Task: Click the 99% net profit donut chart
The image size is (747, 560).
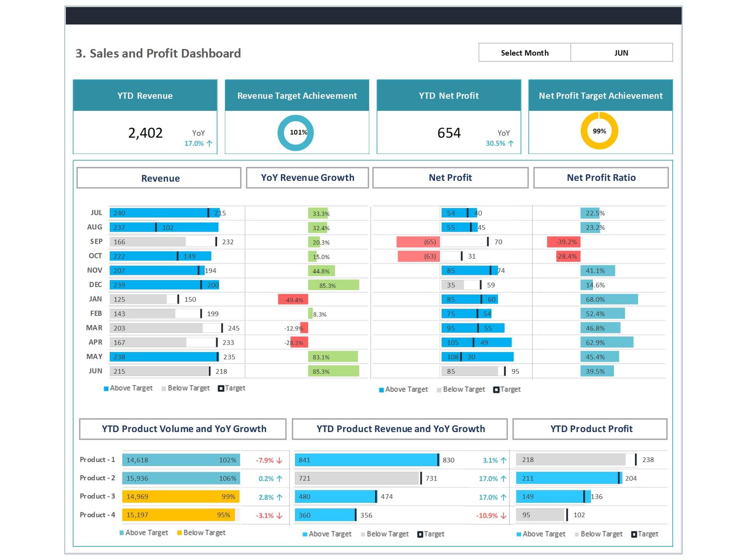Action: point(599,131)
